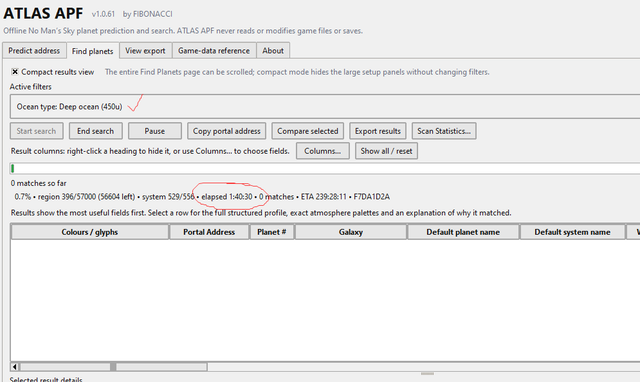This screenshot has width=640, height=382.
Task: Click Compare selected button
Action: 308,131
